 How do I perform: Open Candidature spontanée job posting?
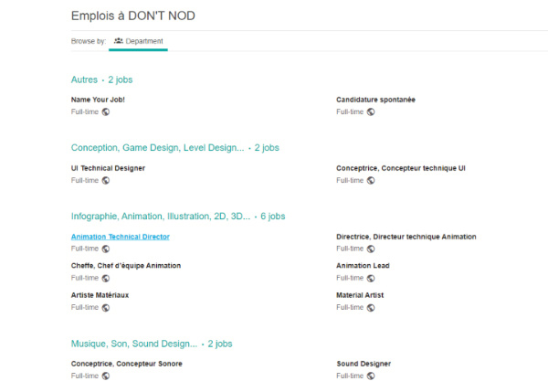(375, 99)
